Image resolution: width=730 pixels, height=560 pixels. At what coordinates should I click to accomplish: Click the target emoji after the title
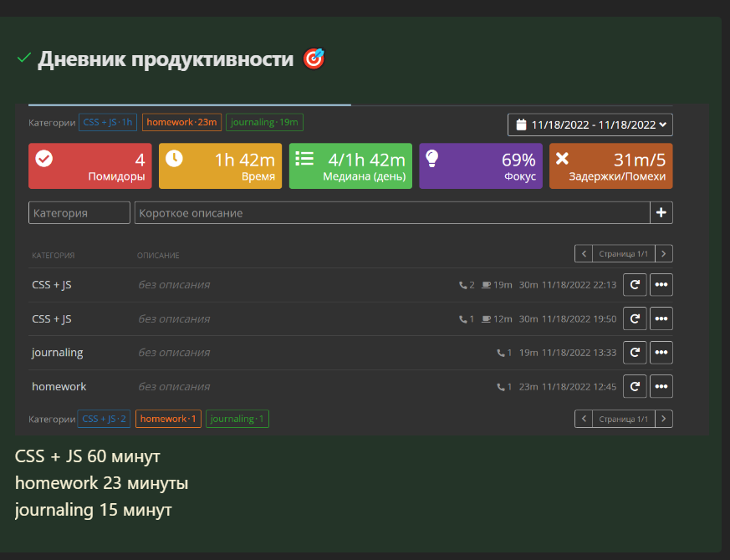(x=314, y=59)
